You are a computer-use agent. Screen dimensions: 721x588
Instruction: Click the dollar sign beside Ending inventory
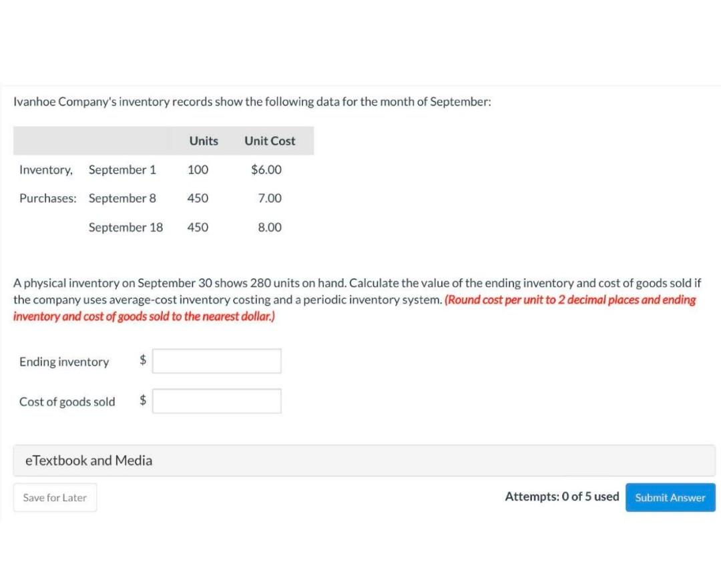(143, 360)
